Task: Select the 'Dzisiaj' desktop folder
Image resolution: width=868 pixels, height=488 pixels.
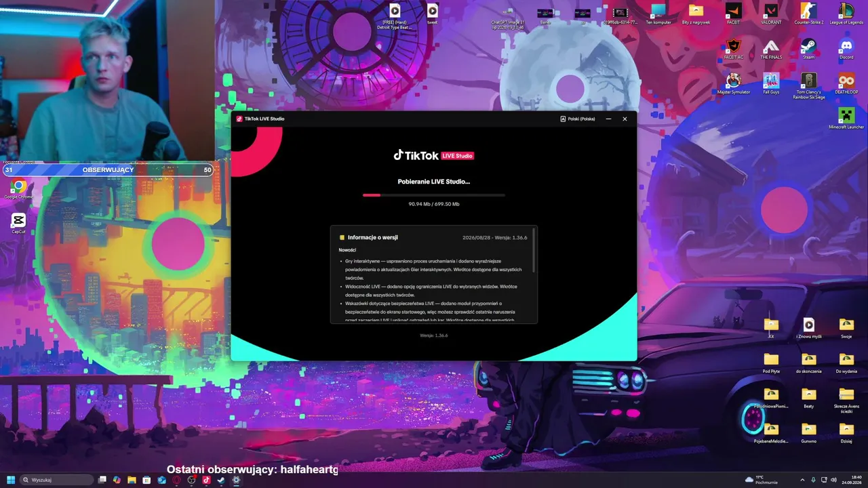Action: tap(846, 432)
